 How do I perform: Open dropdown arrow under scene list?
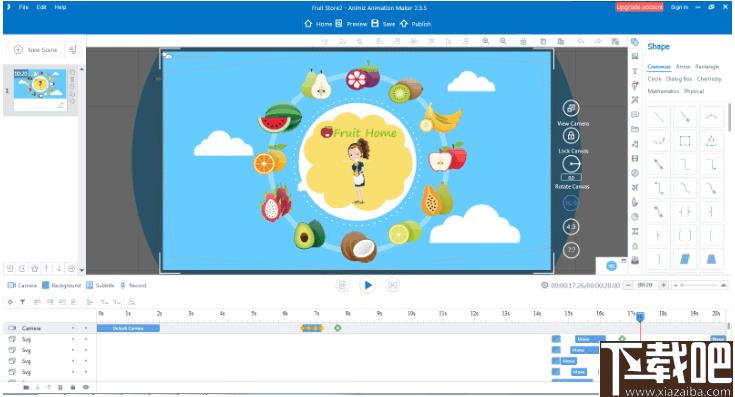(x=82, y=270)
